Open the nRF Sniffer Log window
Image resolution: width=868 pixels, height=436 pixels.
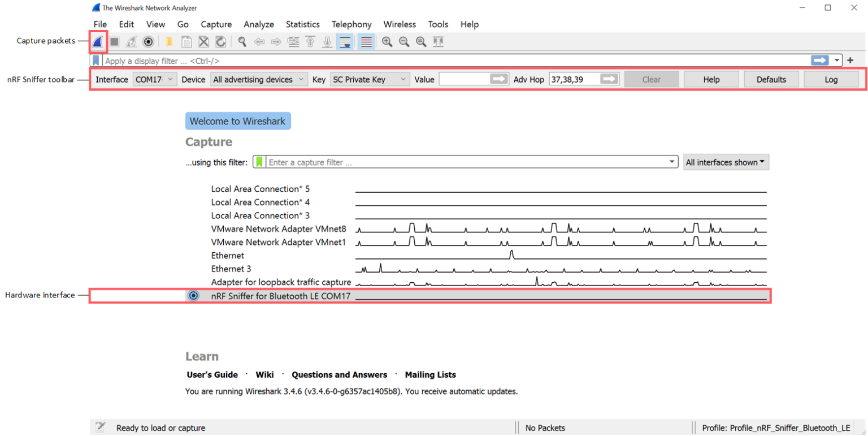[x=830, y=79]
